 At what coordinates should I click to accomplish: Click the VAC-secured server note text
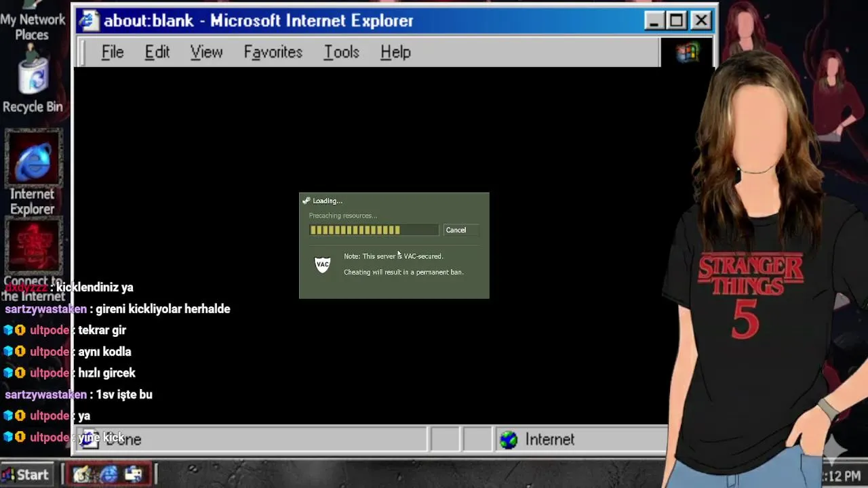tap(393, 256)
